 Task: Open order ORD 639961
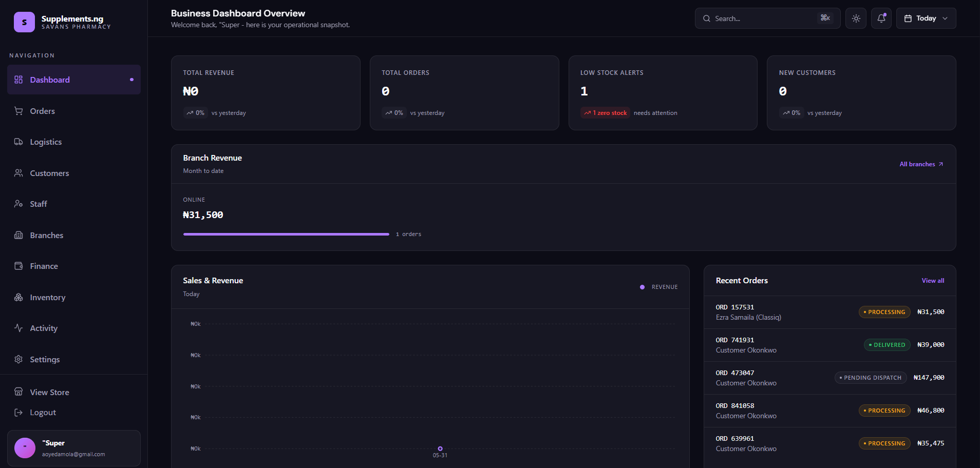click(x=830, y=443)
